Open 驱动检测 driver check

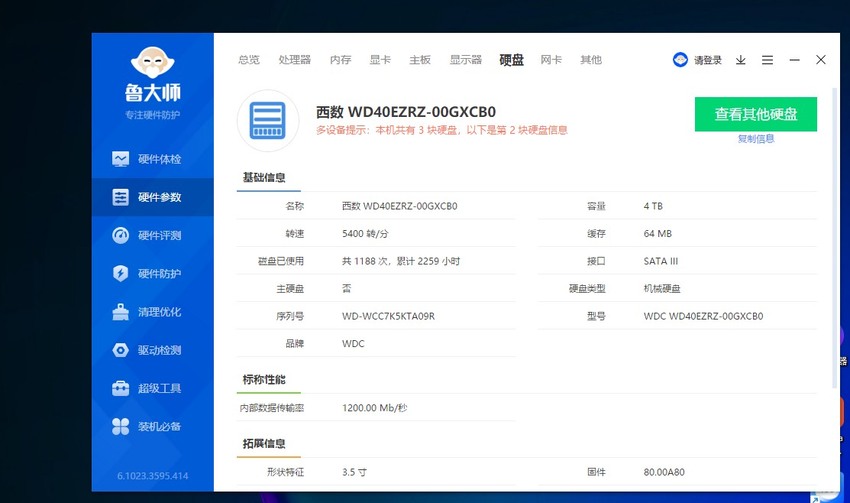click(153, 350)
